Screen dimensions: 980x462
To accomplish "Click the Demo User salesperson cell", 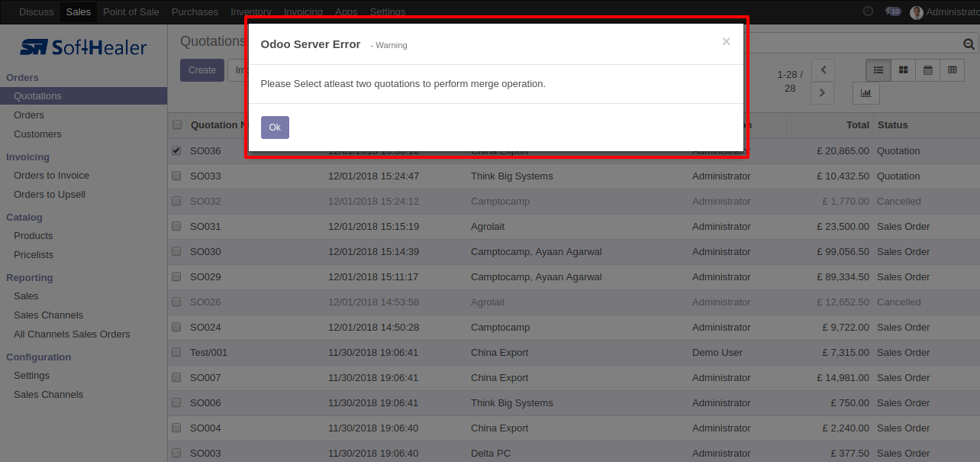I will (x=718, y=352).
